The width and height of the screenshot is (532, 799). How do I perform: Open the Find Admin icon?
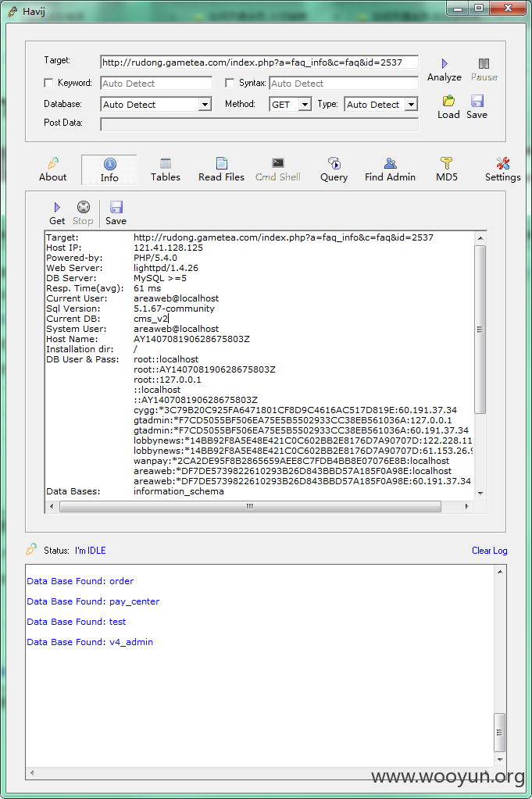coord(391,163)
